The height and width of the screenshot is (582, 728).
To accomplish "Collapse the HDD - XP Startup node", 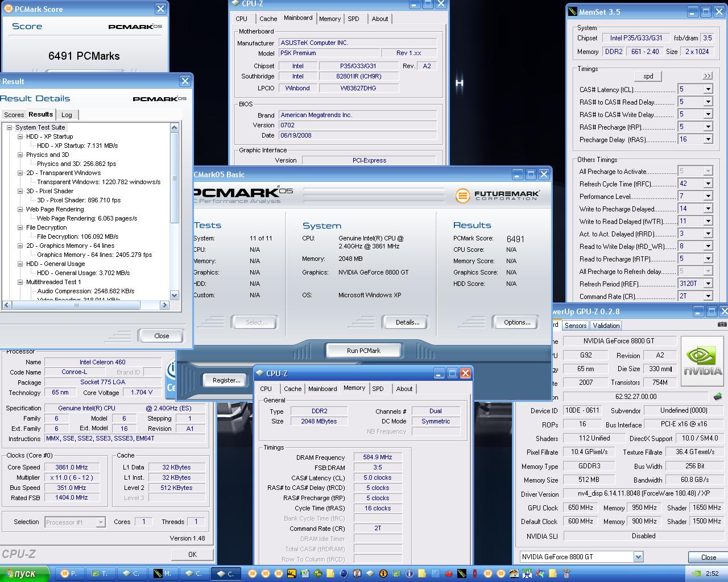I will (x=20, y=136).
